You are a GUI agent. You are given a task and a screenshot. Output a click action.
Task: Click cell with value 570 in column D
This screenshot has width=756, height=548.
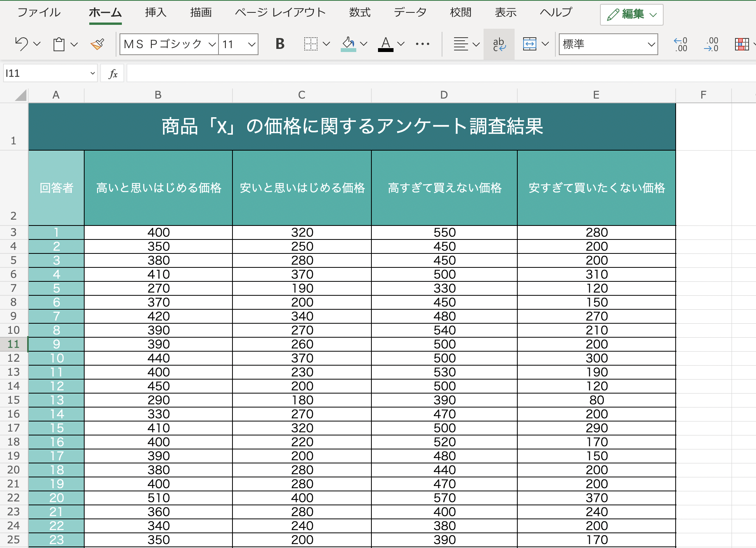(x=444, y=498)
